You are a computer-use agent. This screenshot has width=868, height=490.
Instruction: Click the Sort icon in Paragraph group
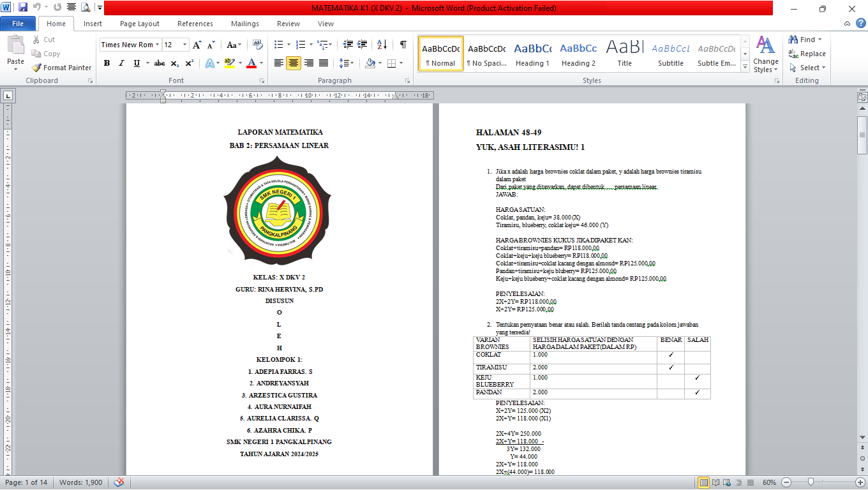coord(382,45)
